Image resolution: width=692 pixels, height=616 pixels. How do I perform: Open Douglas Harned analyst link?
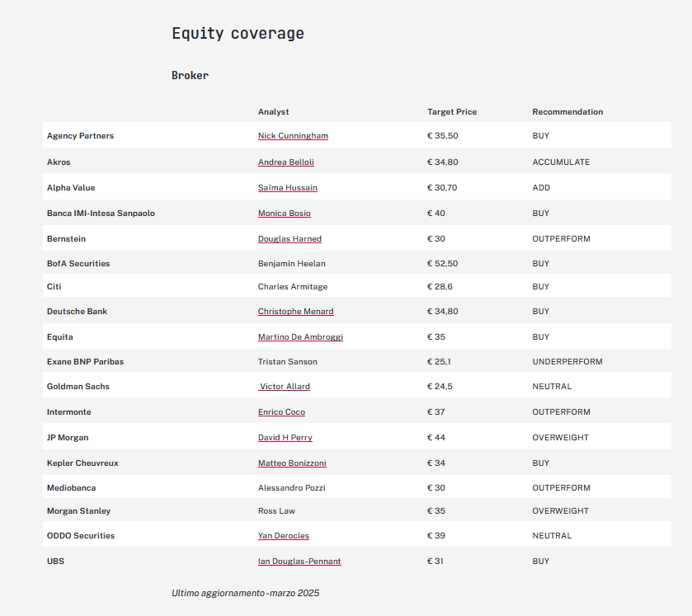[x=290, y=238]
